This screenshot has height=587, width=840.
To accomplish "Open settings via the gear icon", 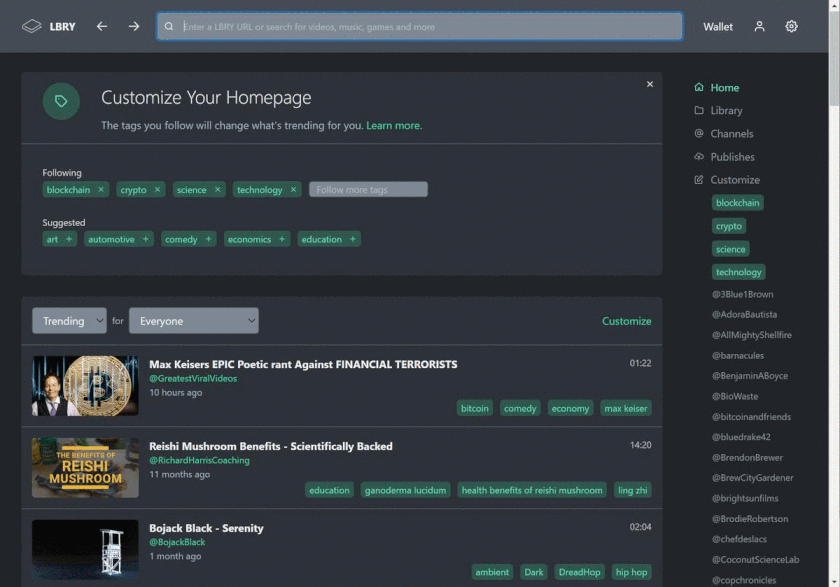I will (791, 26).
